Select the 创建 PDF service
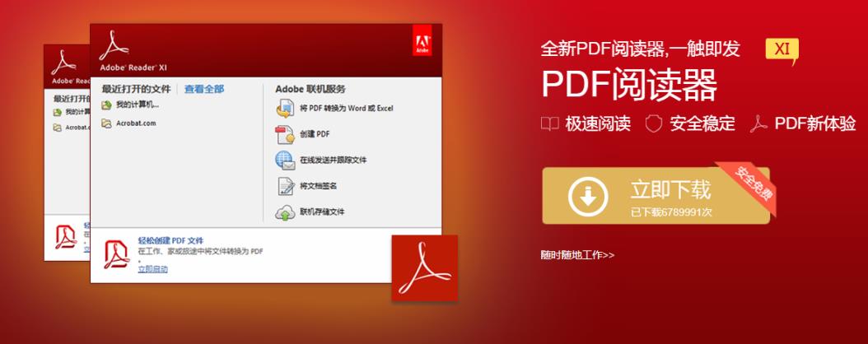 [x=315, y=134]
